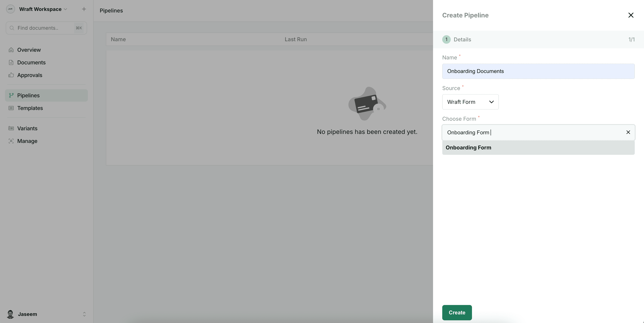Click the 1/1 step counter
Image resolution: width=644 pixels, height=323 pixels.
click(631, 39)
